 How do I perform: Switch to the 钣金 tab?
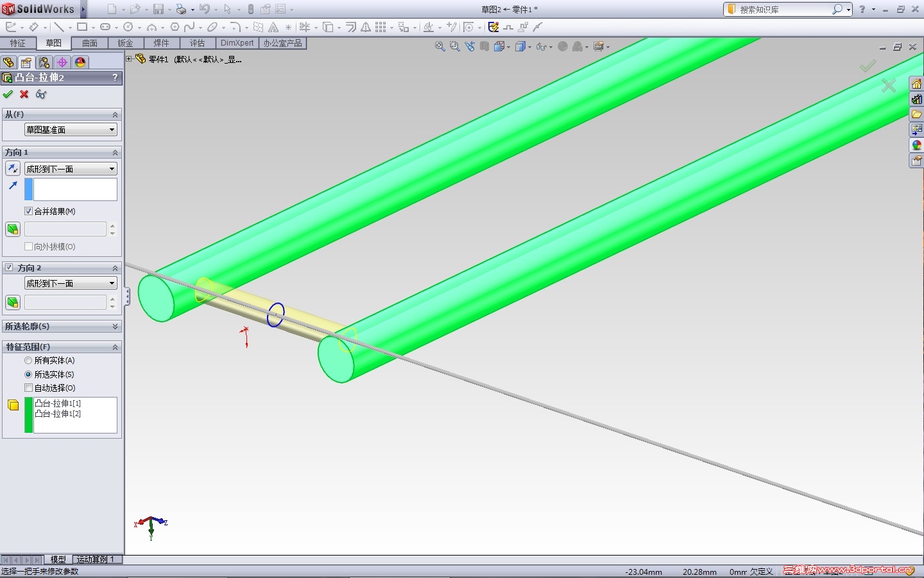[x=126, y=43]
